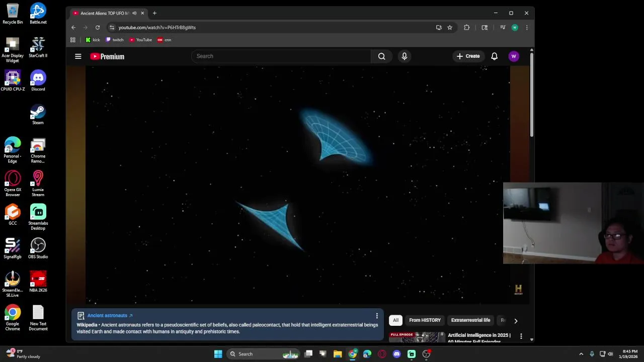Open the Windows Start menu
This screenshot has width=644, height=362.
[218, 354]
